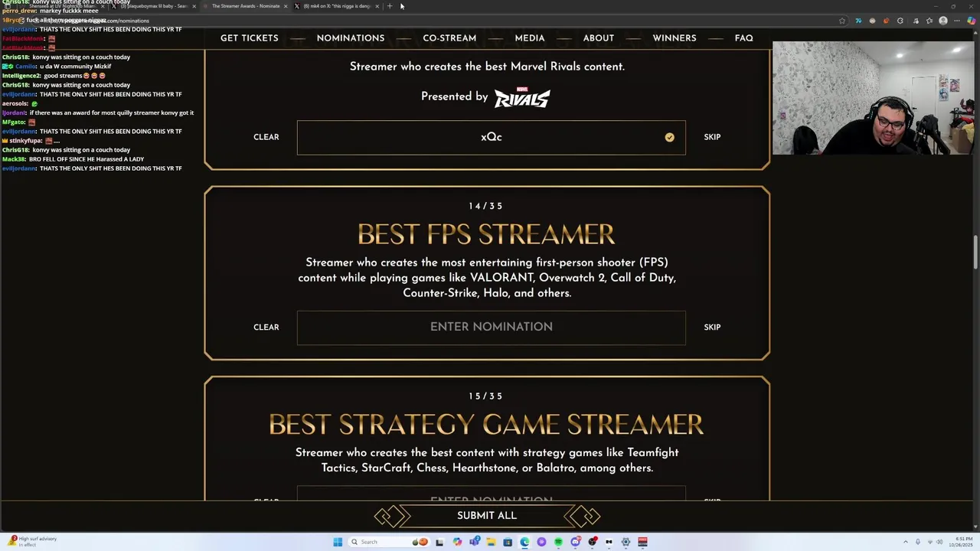Open the MEDIA nav item
This screenshot has height=551, width=980.
[x=530, y=37]
